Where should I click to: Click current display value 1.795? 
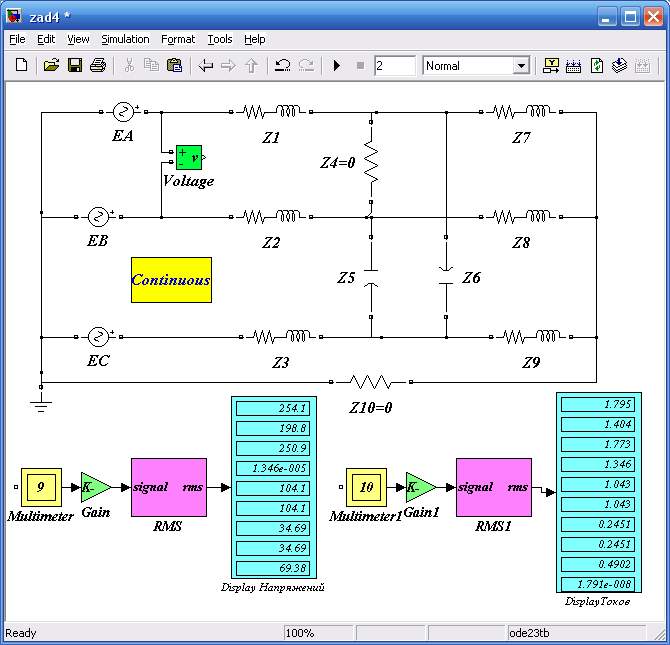point(598,404)
